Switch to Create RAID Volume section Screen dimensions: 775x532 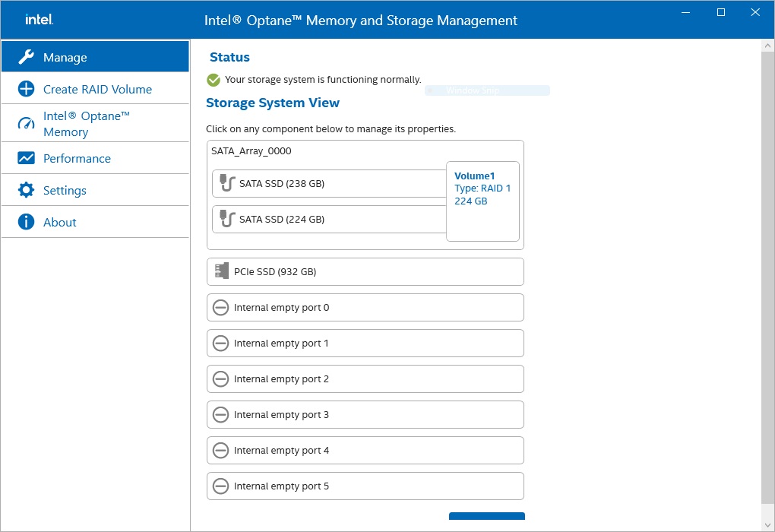(97, 89)
